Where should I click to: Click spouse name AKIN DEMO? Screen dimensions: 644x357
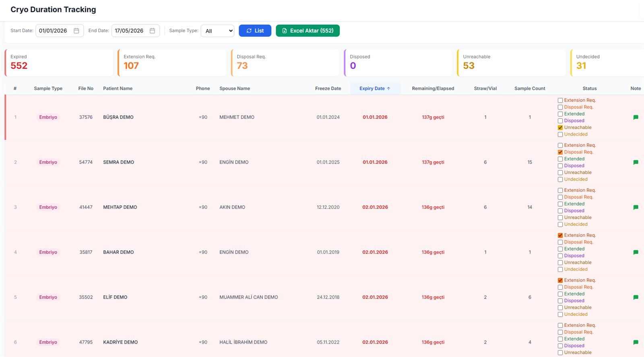click(232, 207)
